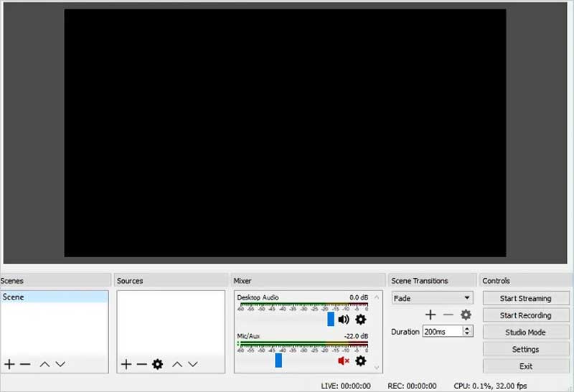Open scene transition properties gear

[466, 315]
